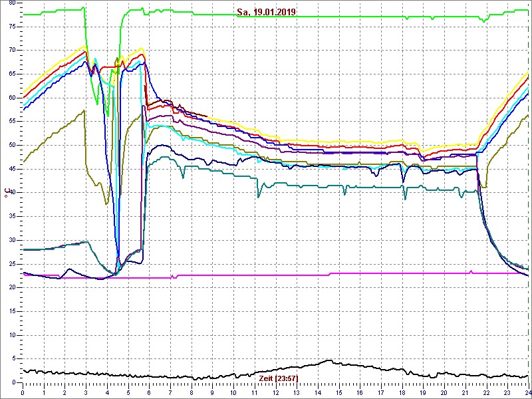Click hour label 11 on time axis

pos(255,393)
